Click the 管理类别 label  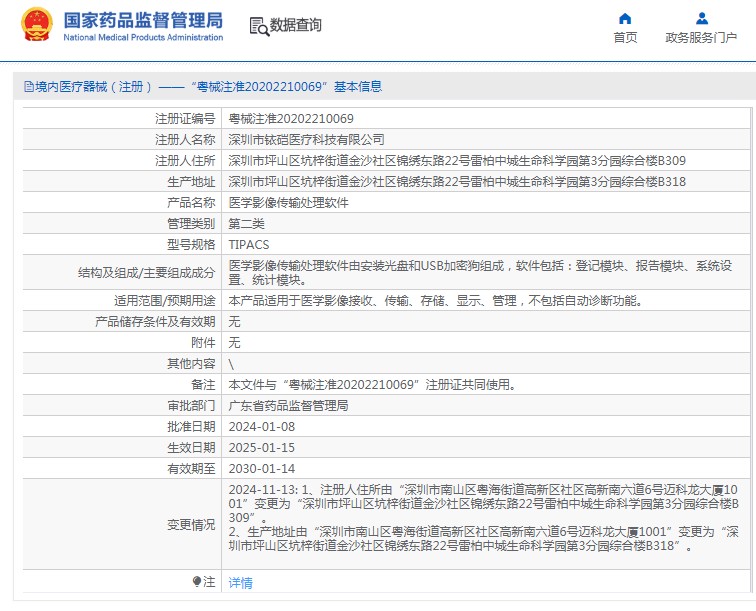pyautogui.click(x=191, y=224)
